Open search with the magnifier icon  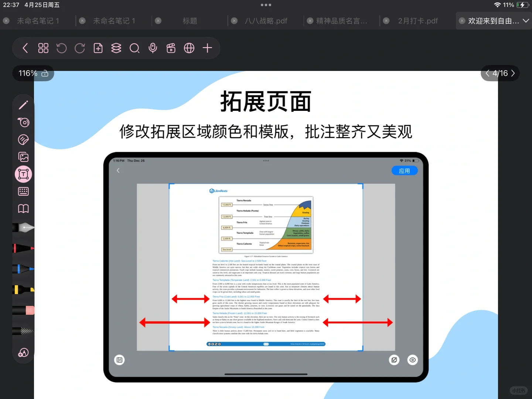(134, 48)
